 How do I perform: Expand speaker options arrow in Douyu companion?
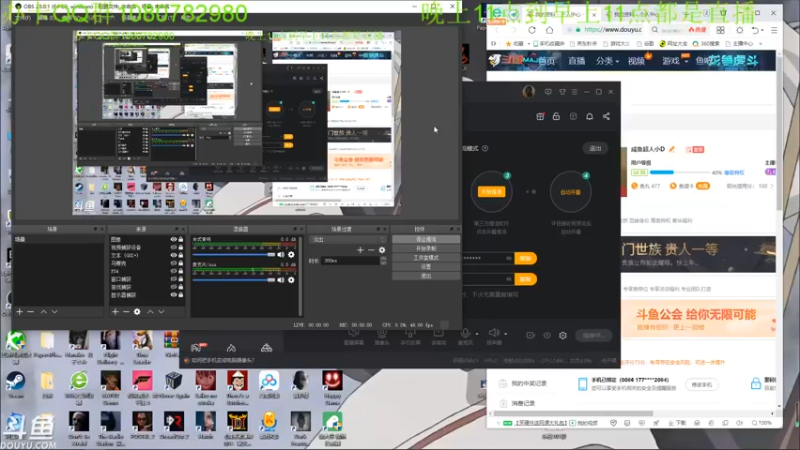[506, 334]
